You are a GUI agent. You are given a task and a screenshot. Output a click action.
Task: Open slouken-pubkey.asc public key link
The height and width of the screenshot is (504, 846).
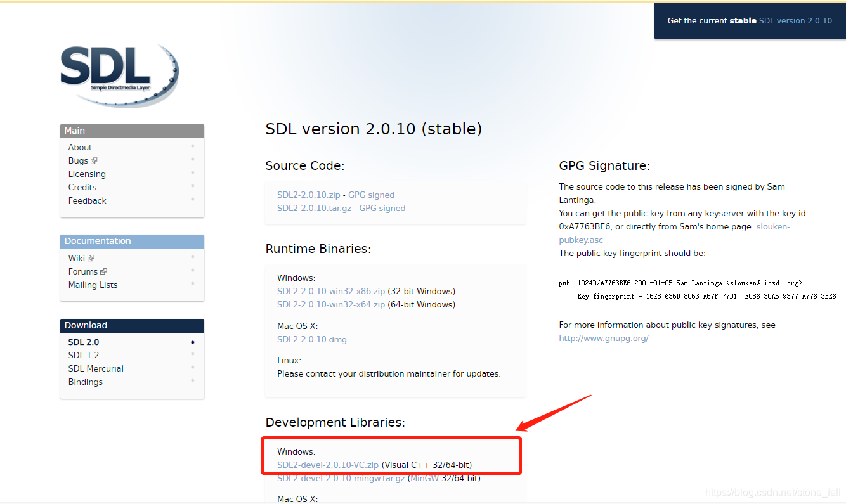click(x=674, y=233)
